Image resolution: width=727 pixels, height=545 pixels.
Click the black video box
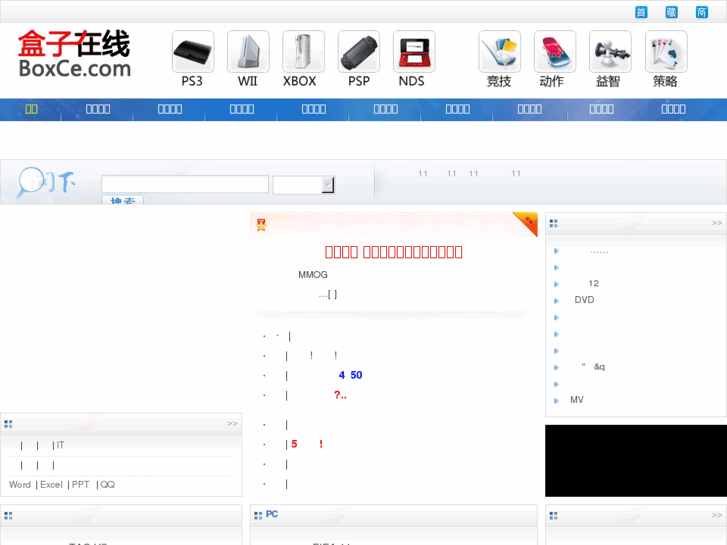coord(636,461)
